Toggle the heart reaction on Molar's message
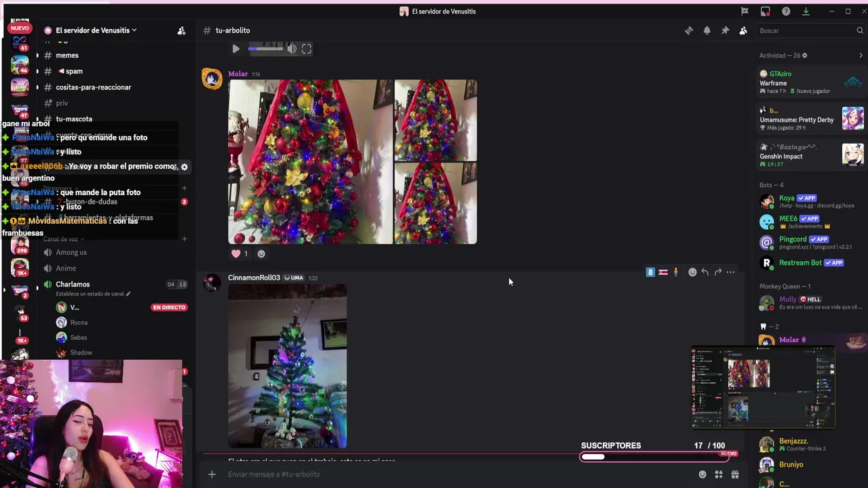 [x=240, y=253]
